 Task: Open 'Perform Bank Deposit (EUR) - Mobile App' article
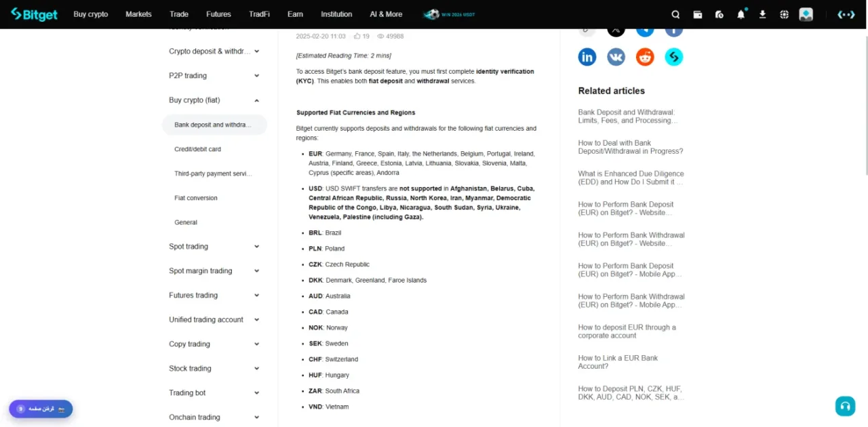point(629,270)
